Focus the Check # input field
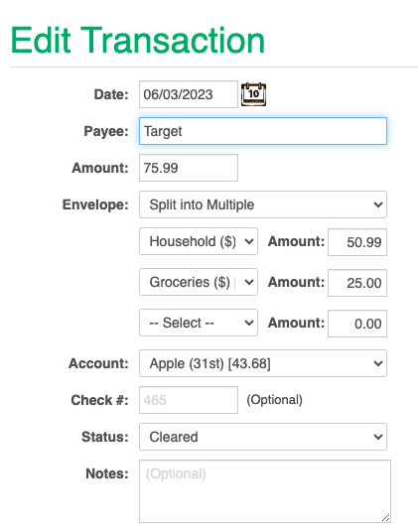Viewport: 418px width, 532px height. pos(189,400)
